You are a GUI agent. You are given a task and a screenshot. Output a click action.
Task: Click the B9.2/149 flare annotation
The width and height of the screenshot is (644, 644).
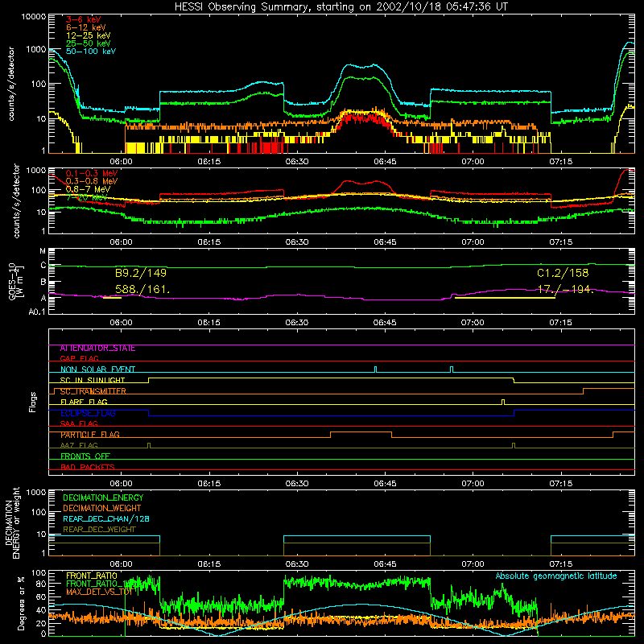coord(141,273)
